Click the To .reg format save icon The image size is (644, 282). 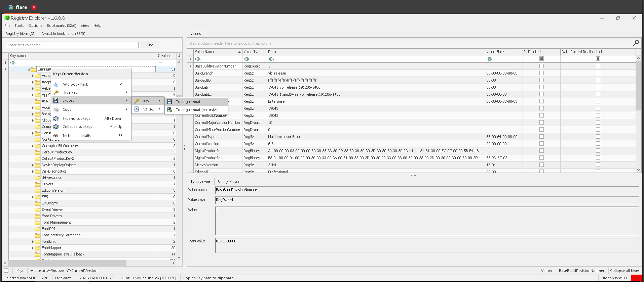170,102
